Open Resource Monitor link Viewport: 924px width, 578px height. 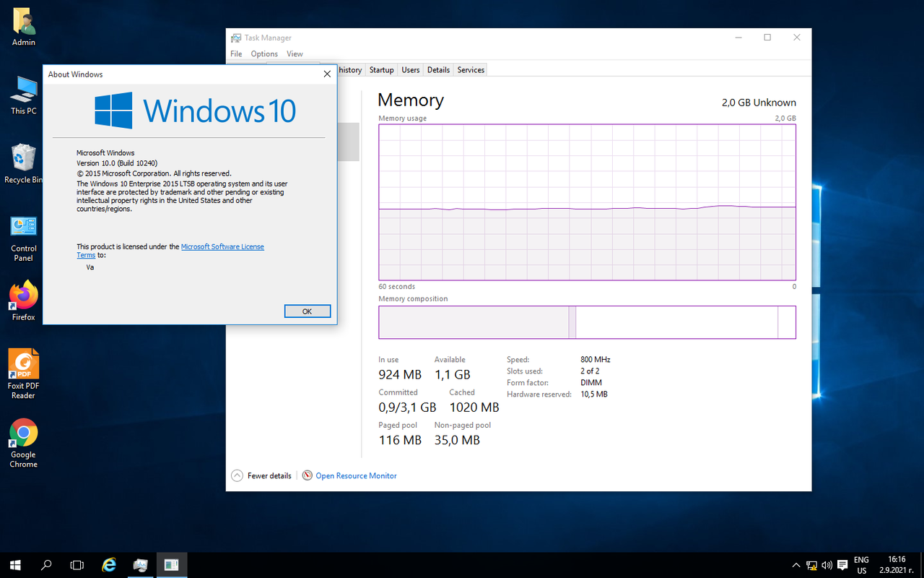[x=356, y=475]
